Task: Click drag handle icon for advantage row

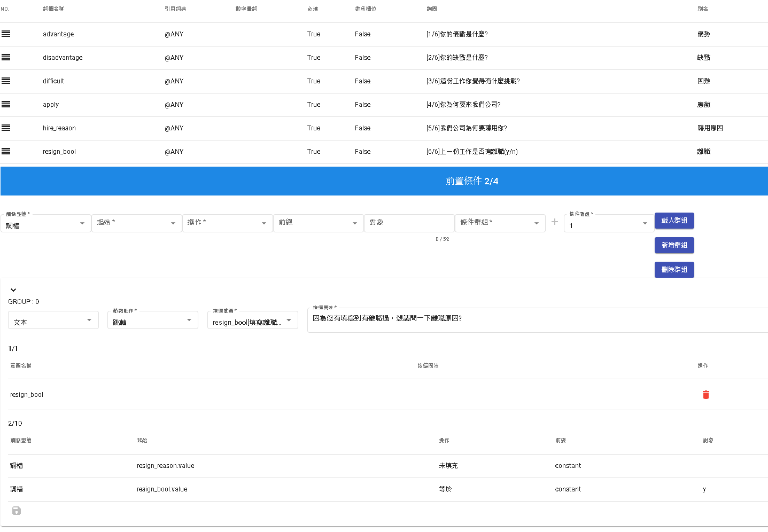Action: 6,34
